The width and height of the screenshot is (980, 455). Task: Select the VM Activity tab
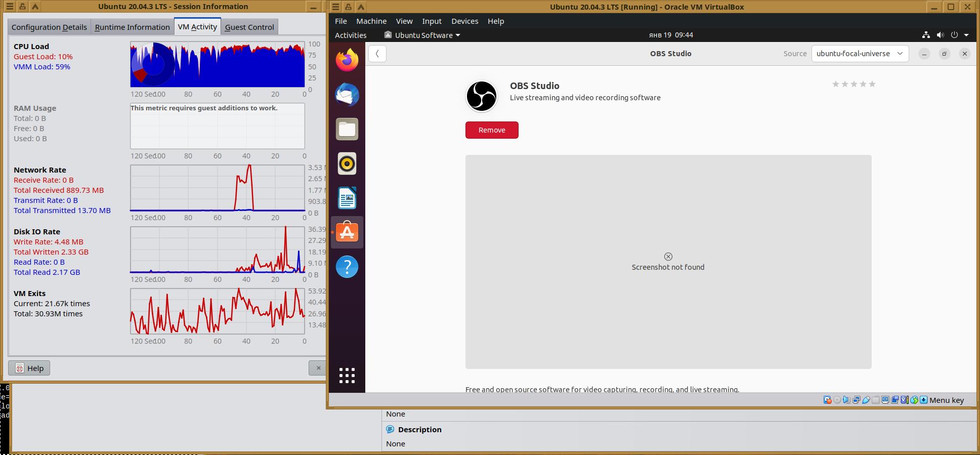197,27
